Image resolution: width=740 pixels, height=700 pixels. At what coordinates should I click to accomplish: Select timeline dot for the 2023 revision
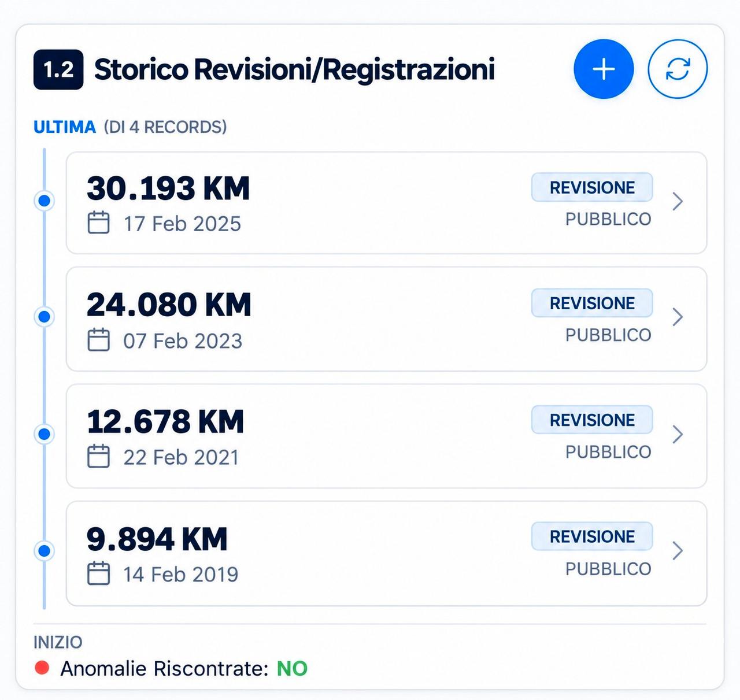tap(44, 317)
